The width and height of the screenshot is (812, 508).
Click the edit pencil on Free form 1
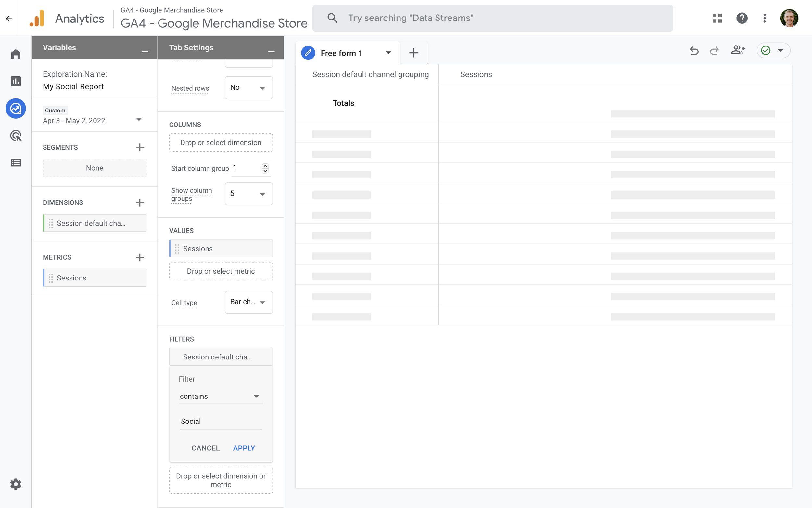click(308, 52)
